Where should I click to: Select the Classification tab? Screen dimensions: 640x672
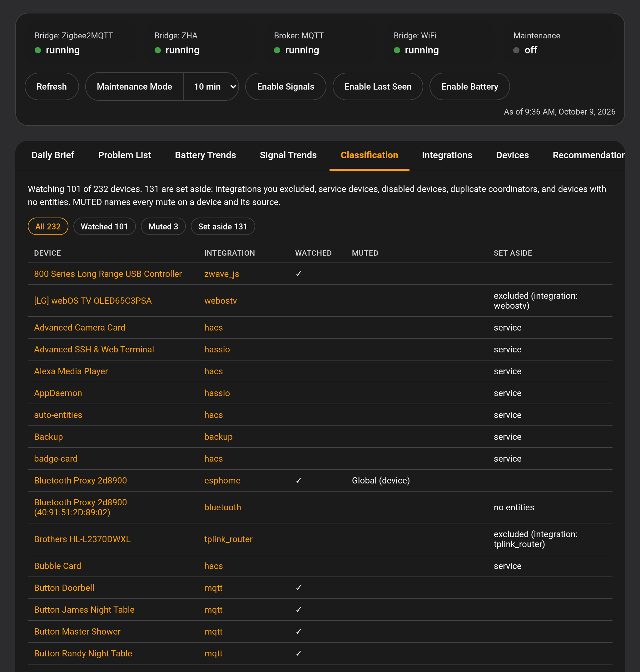coord(369,155)
